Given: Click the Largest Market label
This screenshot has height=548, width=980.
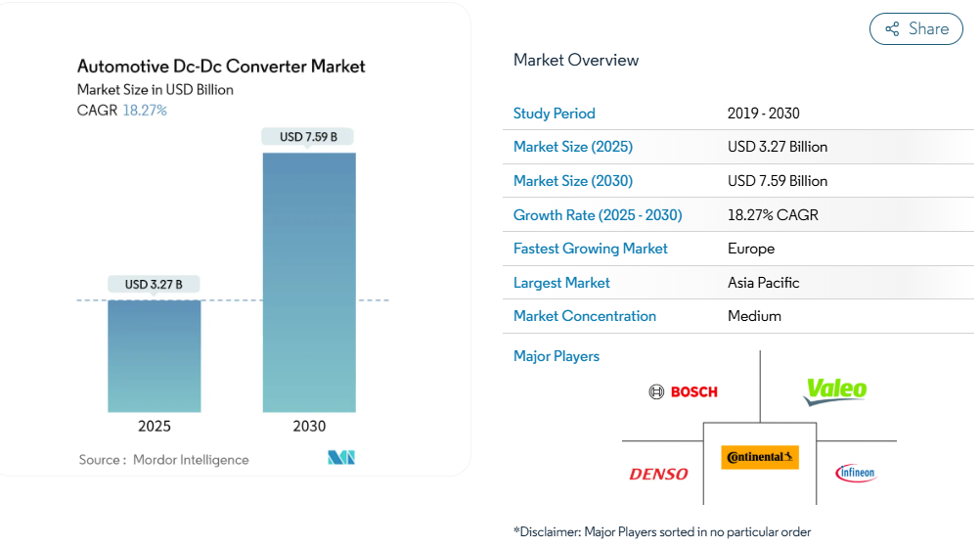Looking at the screenshot, I should tap(561, 283).
